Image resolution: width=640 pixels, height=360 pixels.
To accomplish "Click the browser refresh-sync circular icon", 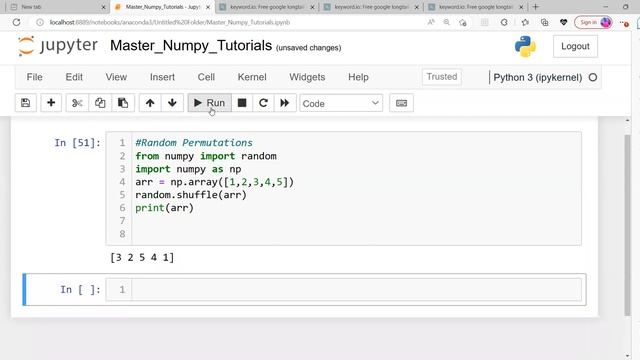I will click(x=504, y=22).
